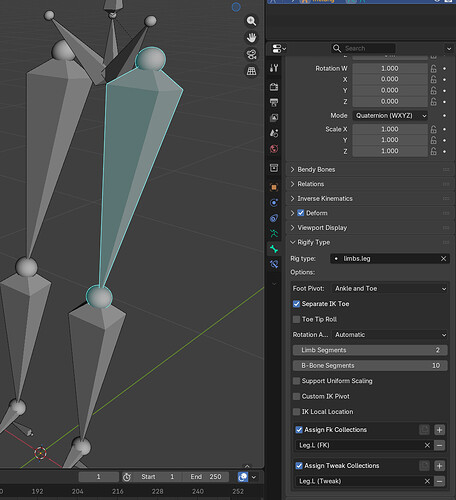Toggle preview range clock icon in timeline
Viewport: 456px width, 500px height.
(127, 477)
